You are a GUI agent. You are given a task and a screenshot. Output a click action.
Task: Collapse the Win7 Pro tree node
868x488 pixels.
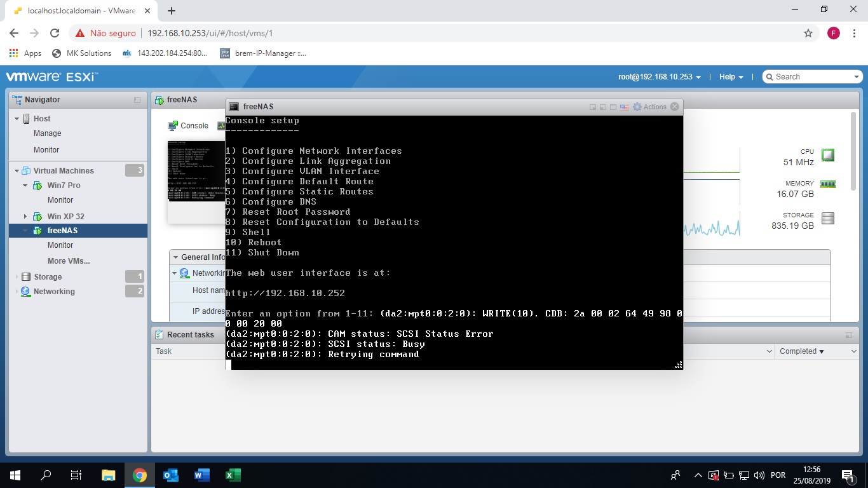pyautogui.click(x=25, y=186)
